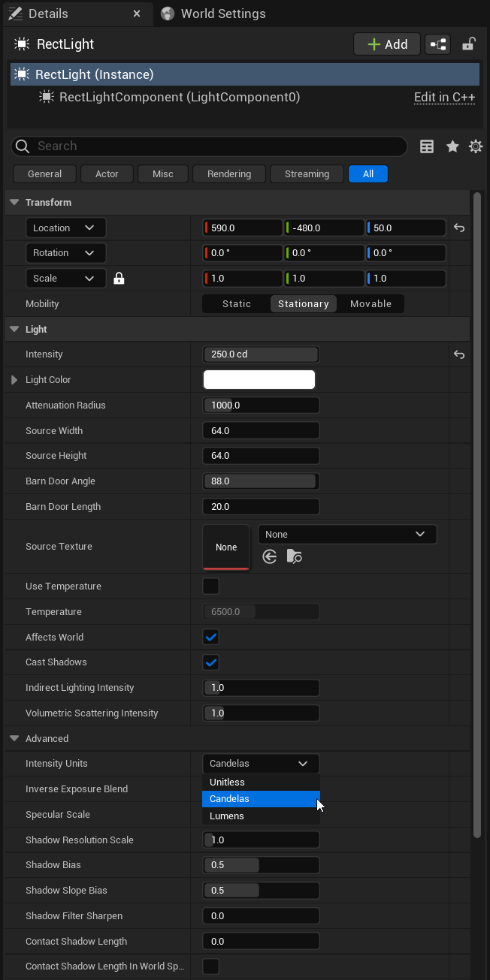Open details view options gear icon
The width and height of the screenshot is (490, 980).
(x=476, y=146)
